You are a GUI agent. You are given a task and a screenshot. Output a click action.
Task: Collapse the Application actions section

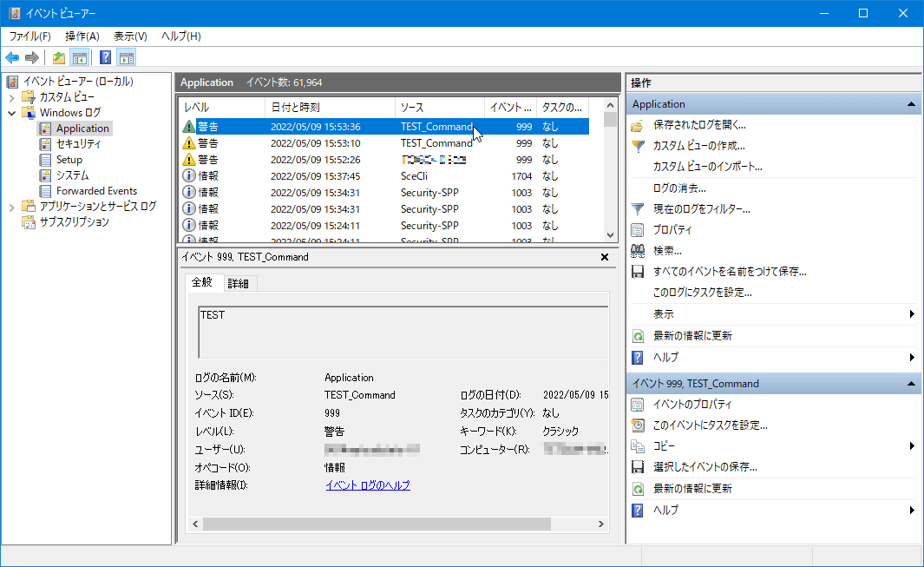click(911, 104)
